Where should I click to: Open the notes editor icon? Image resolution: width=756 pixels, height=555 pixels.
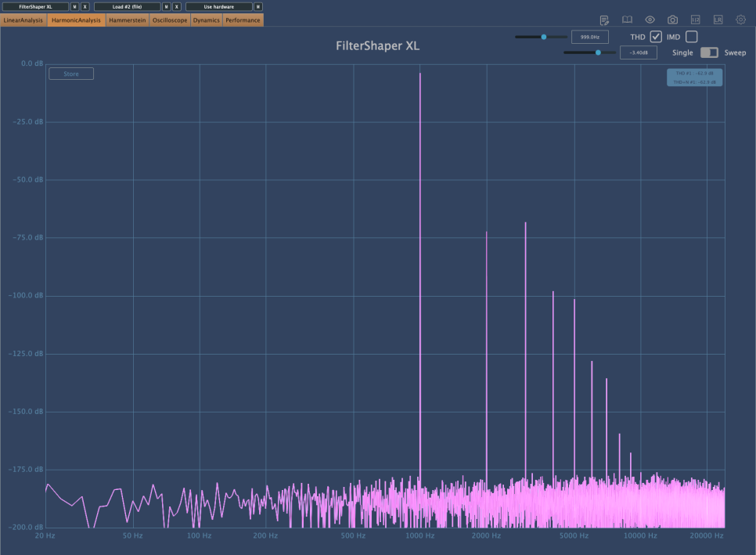pyautogui.click(x=604, y=20)
